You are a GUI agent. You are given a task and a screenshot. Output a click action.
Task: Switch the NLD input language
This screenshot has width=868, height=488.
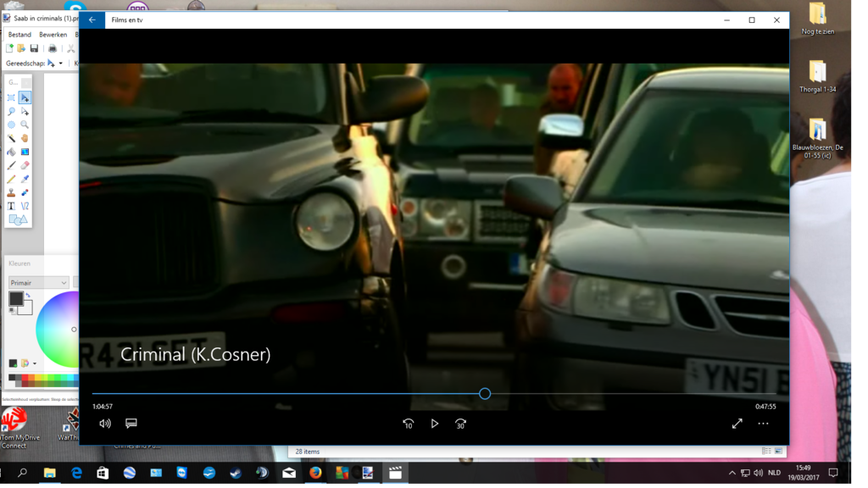pyautogui.click(x=775, y=473)
